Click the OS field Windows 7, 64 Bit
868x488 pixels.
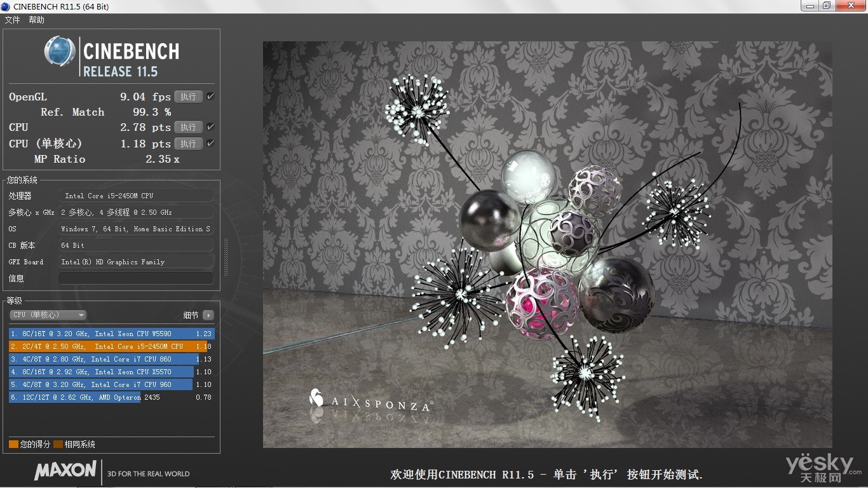tap(136, 229)
